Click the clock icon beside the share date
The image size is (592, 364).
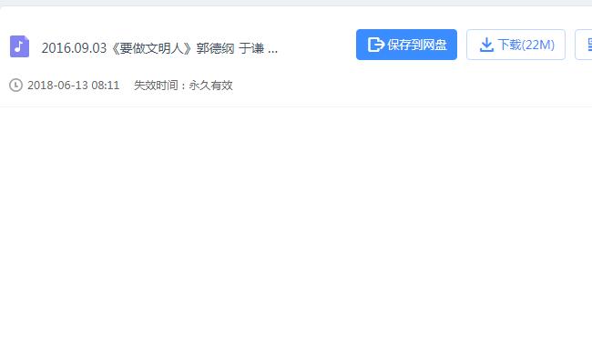pos(15,85)
